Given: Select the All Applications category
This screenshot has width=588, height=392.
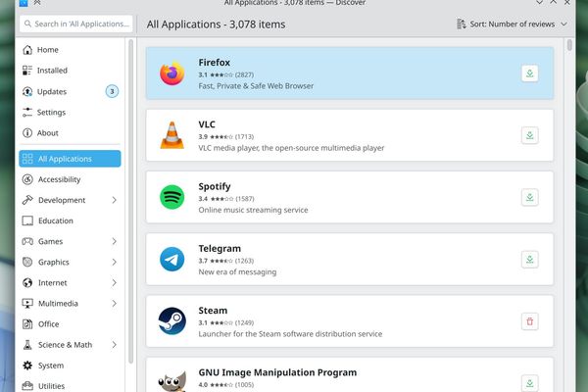Looking at the screenshot, I should point(70,159).
